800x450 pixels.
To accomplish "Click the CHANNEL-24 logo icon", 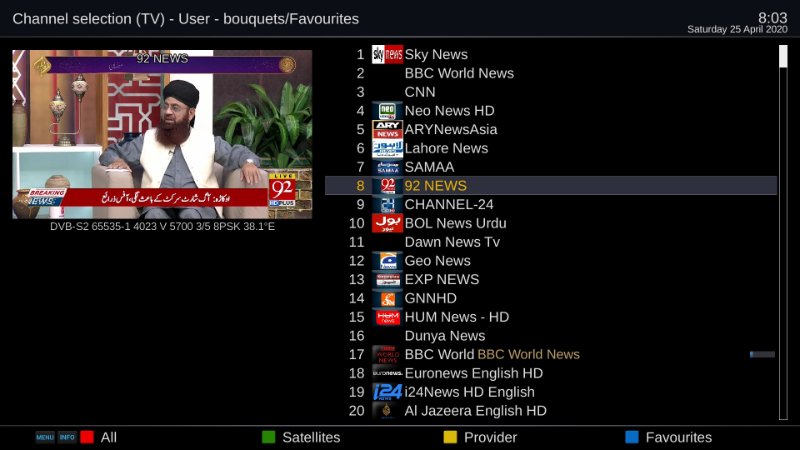I will coord(387,205).
